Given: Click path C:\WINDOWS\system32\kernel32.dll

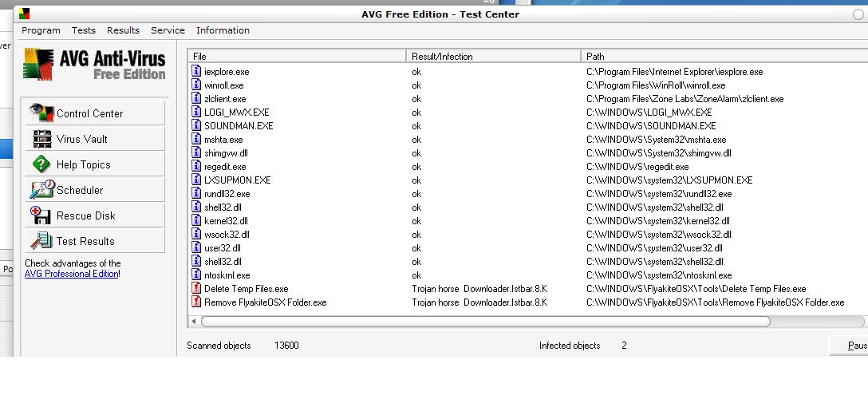Looking at the screenshot, I should click(x=657, y=221).
